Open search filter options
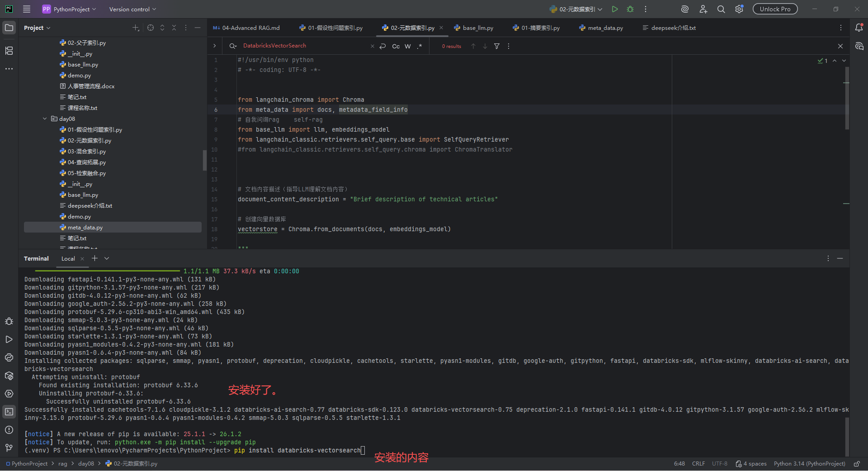The image size is (868, 471). pos(497,46)
